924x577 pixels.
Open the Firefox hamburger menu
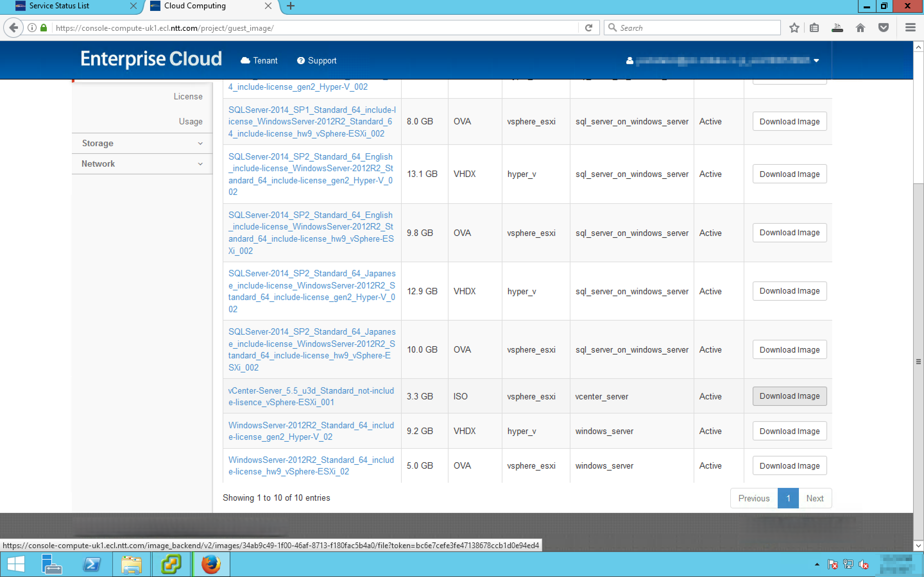(x=910, y=28)
